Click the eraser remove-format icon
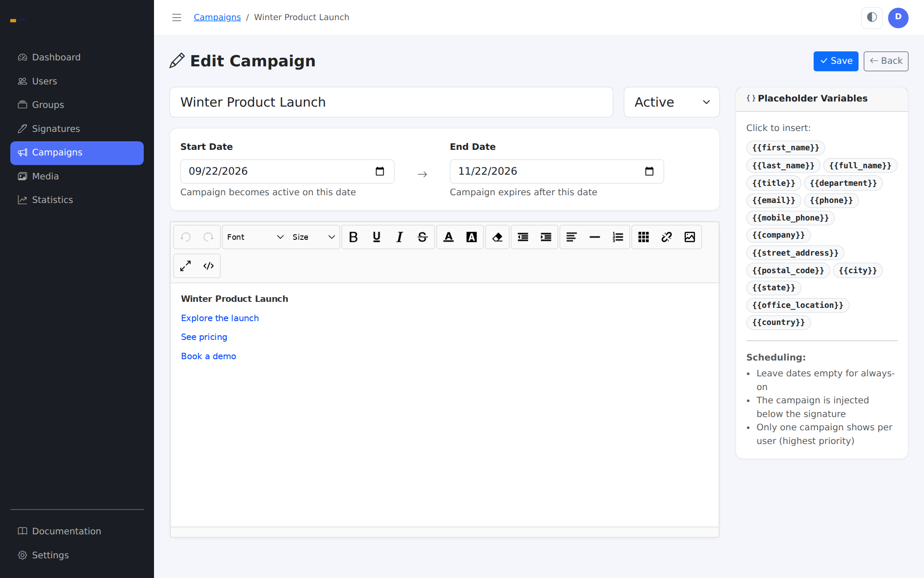 tap(498, 237)
